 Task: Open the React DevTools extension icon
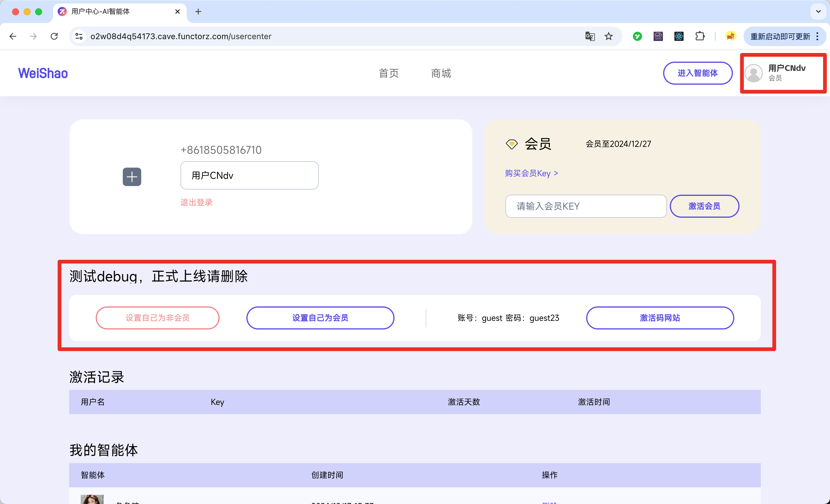(x=679, y=36)
